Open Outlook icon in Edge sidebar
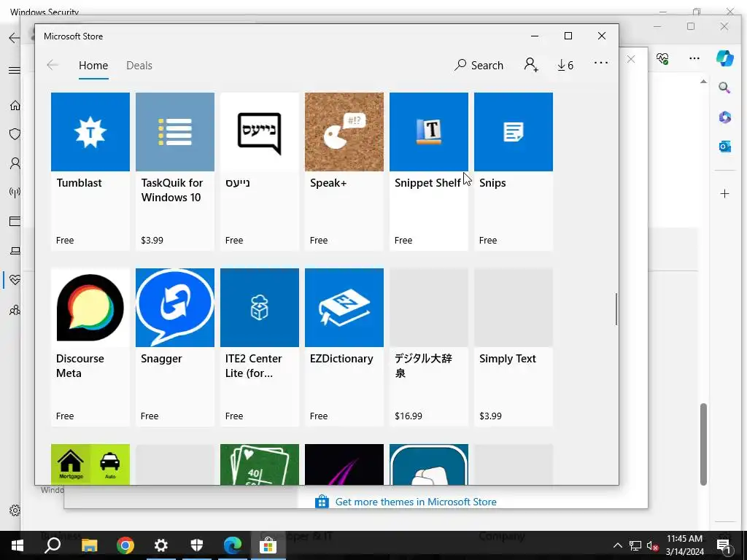This screenshot has width=747, height=560. pos(724,147)
